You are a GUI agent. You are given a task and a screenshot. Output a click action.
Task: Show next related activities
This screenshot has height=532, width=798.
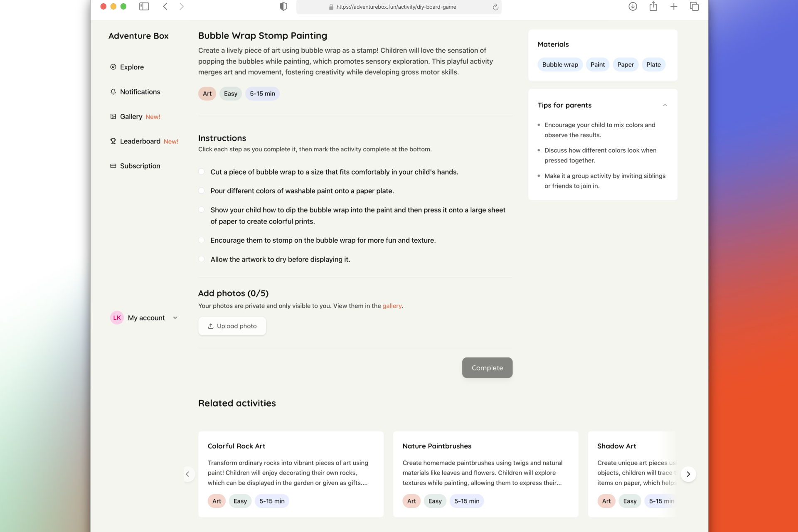pos(688,474)
